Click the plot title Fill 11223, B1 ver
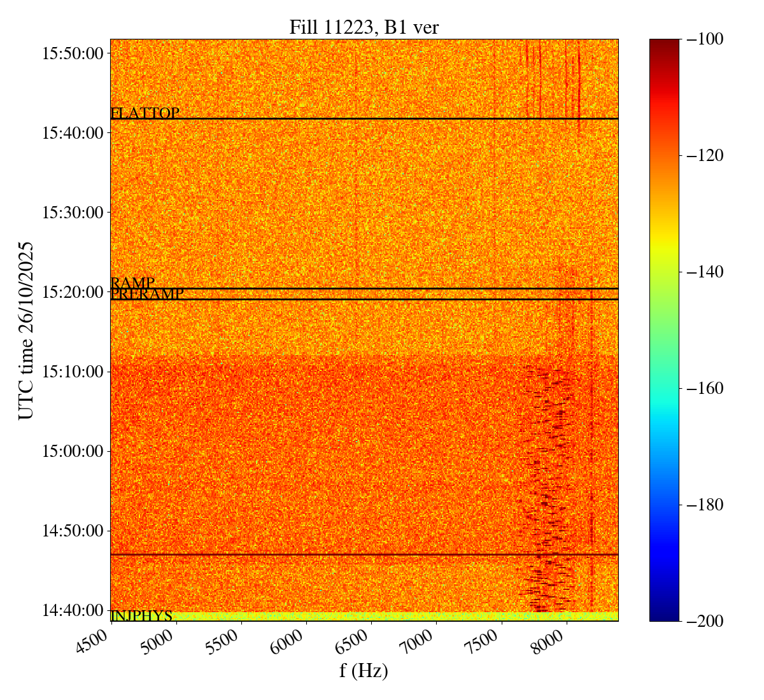764x700 pixels. tap(364, 27)
